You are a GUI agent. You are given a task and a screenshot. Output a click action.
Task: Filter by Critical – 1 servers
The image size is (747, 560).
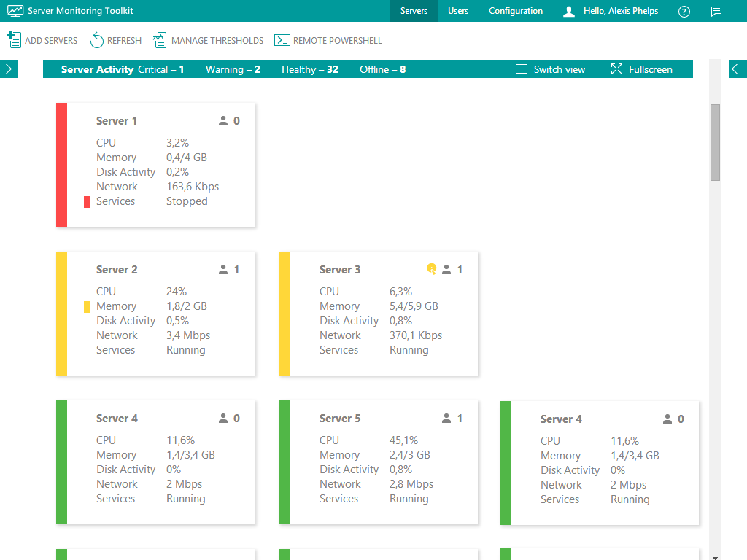[x=160, y=69]
